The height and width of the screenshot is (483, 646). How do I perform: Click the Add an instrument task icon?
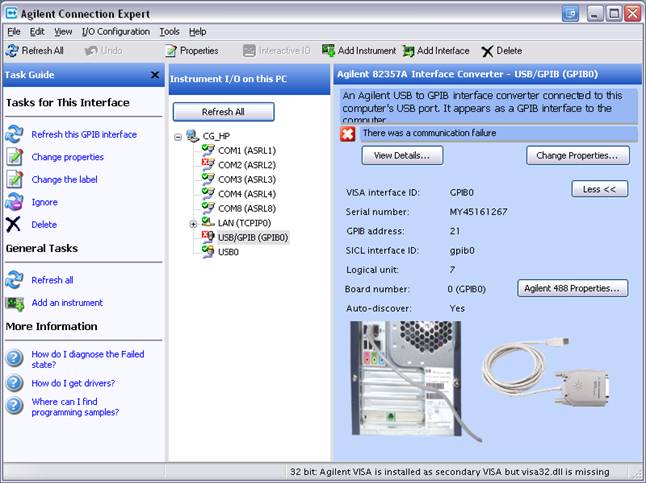click(14, 303)
